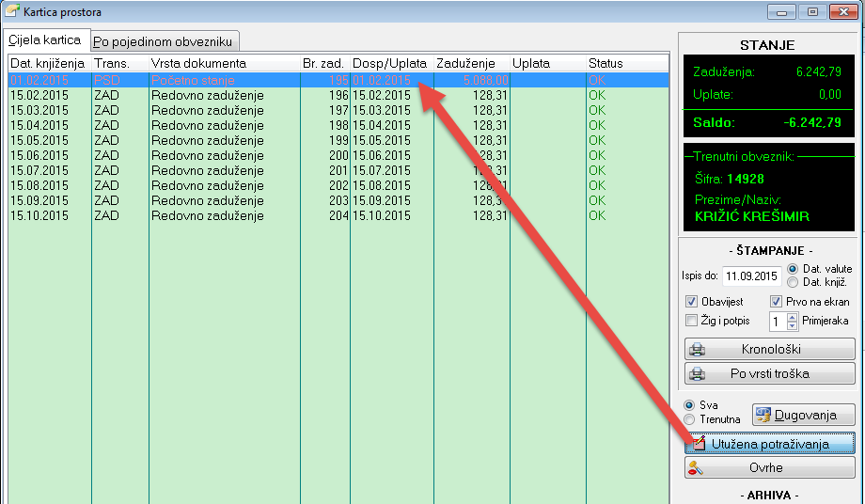
Task: Click the Status column header
Action: pyautogui.click(x=628, y=63)
